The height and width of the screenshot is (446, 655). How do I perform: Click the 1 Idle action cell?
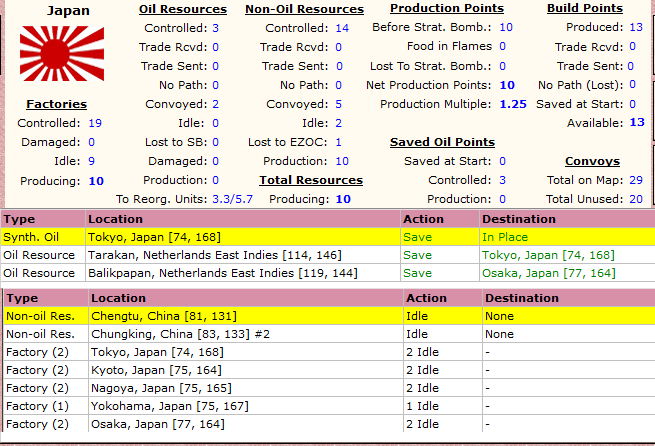(443, 406)
